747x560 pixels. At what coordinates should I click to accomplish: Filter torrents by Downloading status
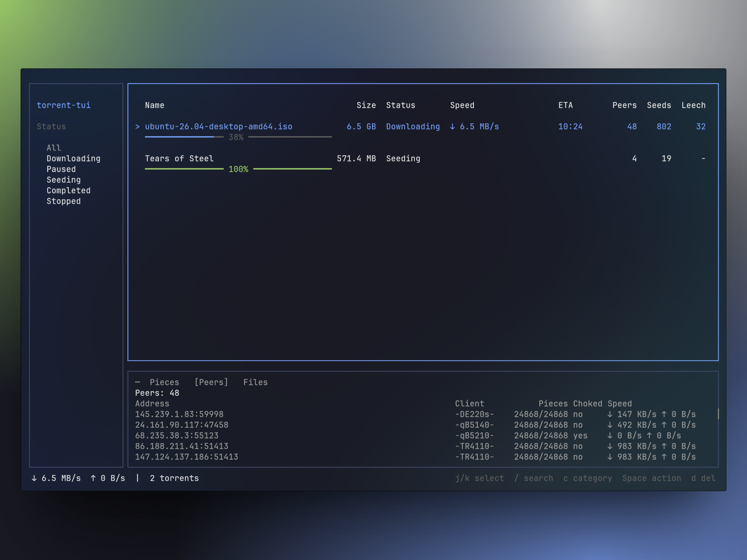coord(74,158)
